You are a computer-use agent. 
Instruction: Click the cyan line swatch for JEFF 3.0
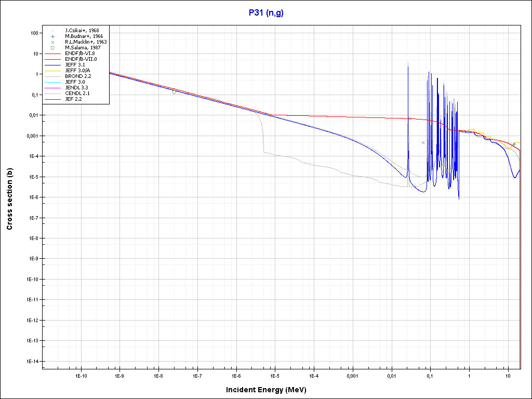[53, 82]
